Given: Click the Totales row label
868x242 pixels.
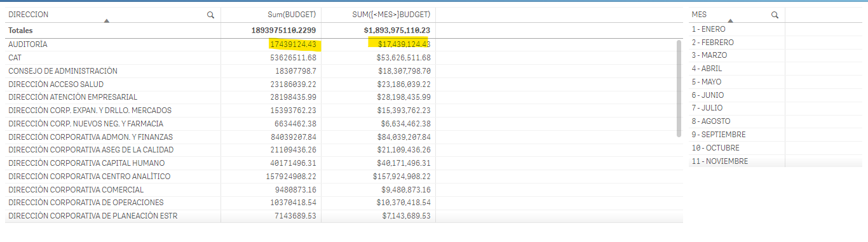Looking at the screenshot, I should (x=20, y=30).
